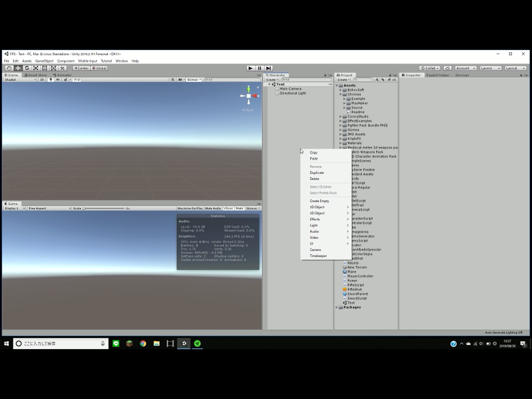Image resolution: width=532 pixels, height=399 pixels.
Task: Toggle Maximize On Play
Action: [x=190, y=208]
